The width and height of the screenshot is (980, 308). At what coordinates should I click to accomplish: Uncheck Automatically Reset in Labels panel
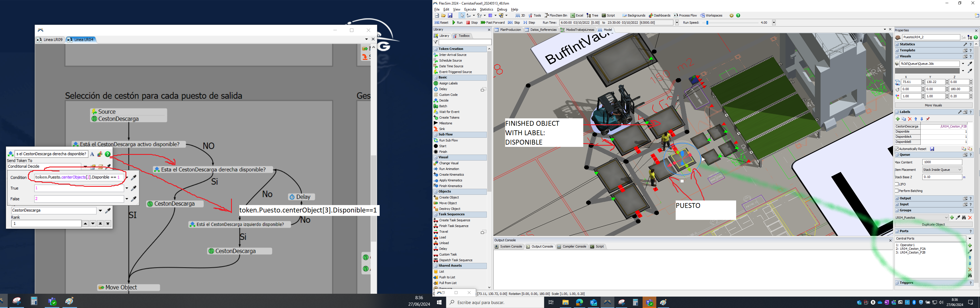(x=897, y=149)
